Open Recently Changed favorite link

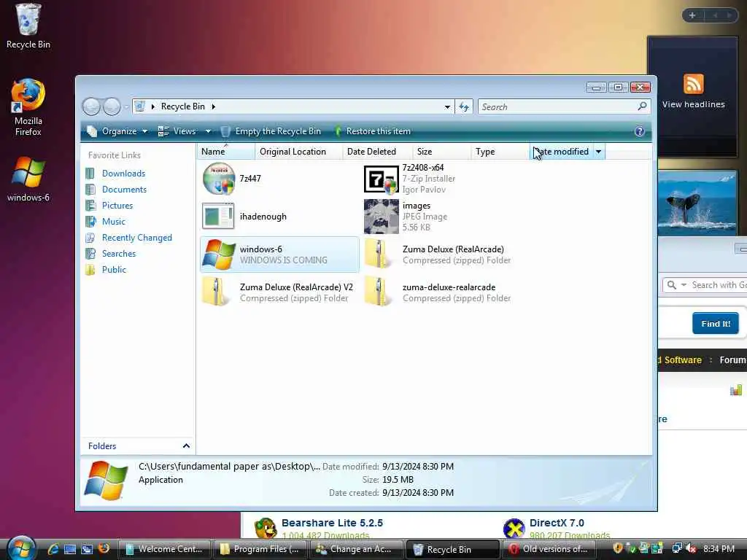click(136, 238)
